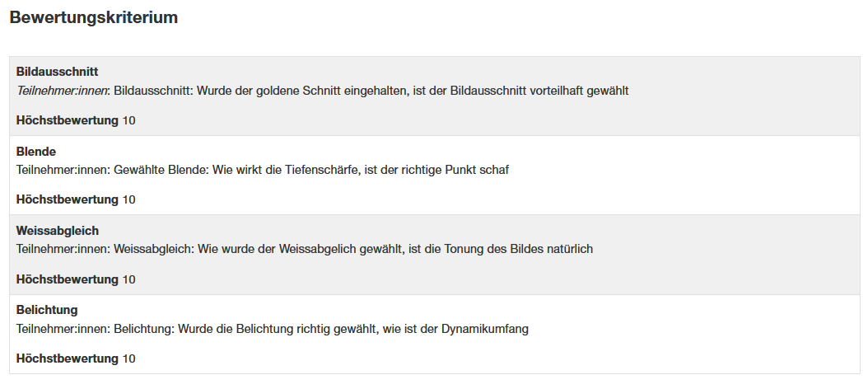Select the Belichtung criterion title
This screenshot has height=389, width=868.
tap(47, 310)
